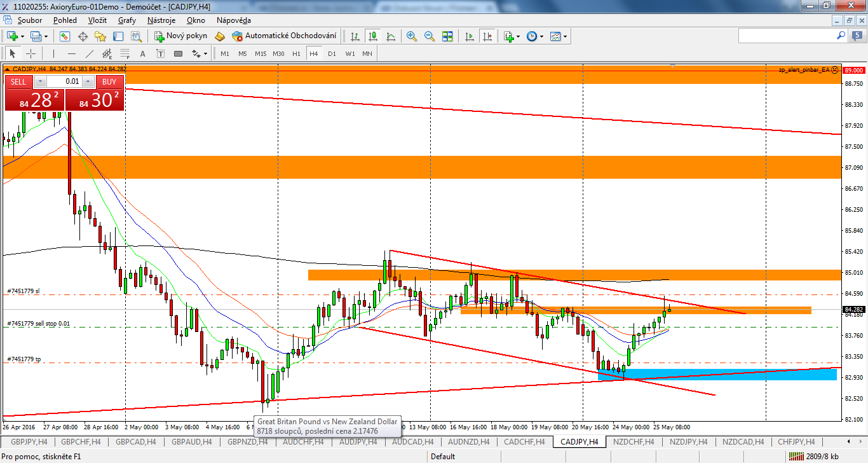Image resolution: width=868 pixels, height=463 pixels.
Task: Expand the Arrows tool dropdown arrow
Action: pyautogui.click(x=205, y=53)
